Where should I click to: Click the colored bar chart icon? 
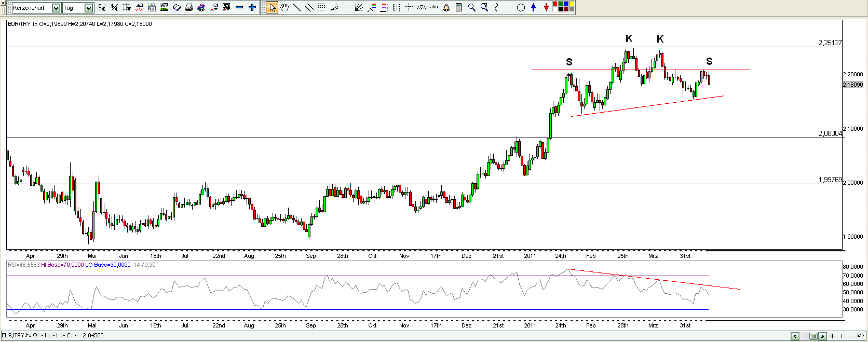click(x=152, y=7)
